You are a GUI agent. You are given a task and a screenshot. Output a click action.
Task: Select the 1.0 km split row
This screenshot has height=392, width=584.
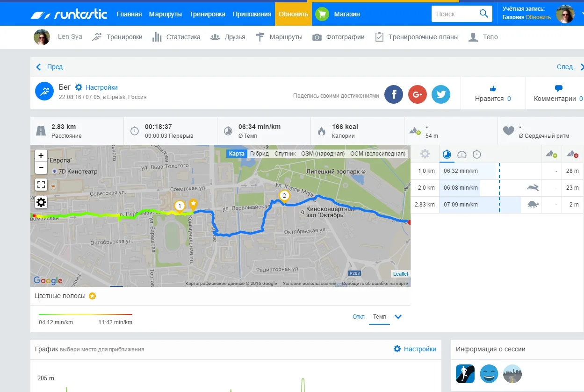pos(497,171)
